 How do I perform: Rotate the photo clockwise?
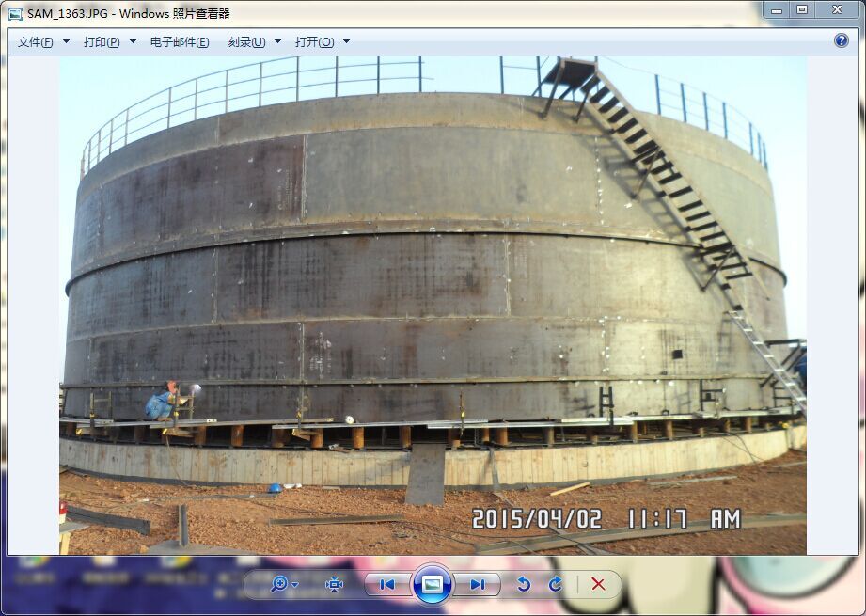556,584
